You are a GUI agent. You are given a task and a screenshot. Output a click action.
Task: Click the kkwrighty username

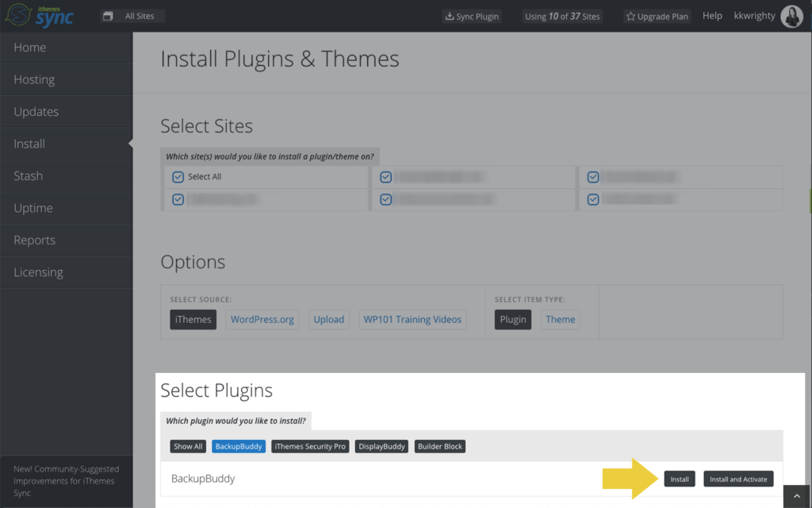pos(754,16)
